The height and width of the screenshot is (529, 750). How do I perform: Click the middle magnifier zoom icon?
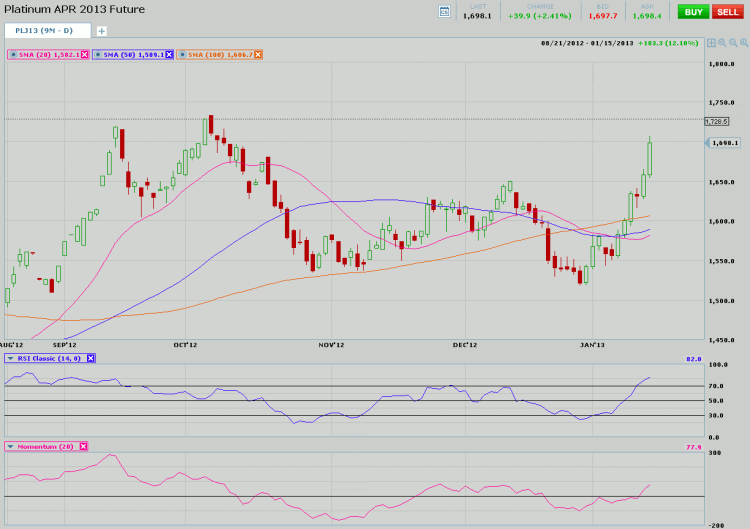(731, 43)
